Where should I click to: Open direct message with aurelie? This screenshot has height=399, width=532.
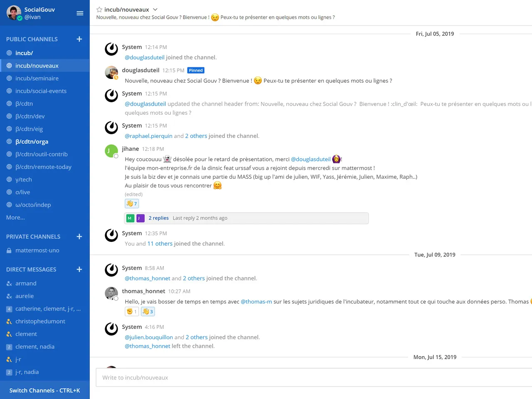45,296
